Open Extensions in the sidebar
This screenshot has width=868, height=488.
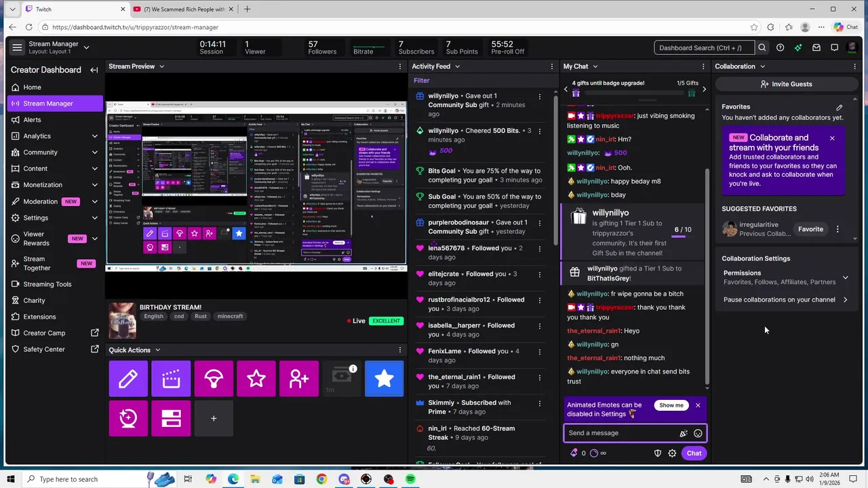[x=55, y=317]
